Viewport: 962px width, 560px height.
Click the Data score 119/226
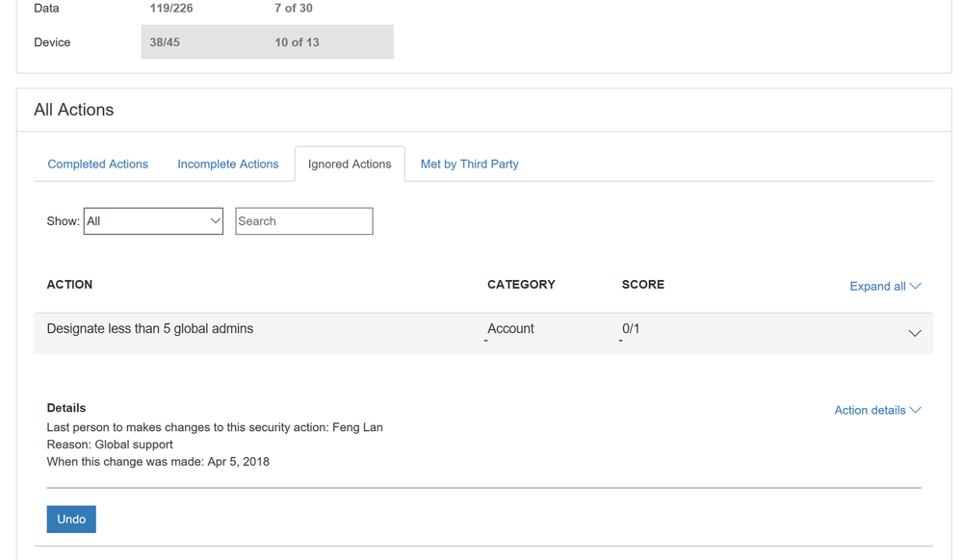click(171, 8)
